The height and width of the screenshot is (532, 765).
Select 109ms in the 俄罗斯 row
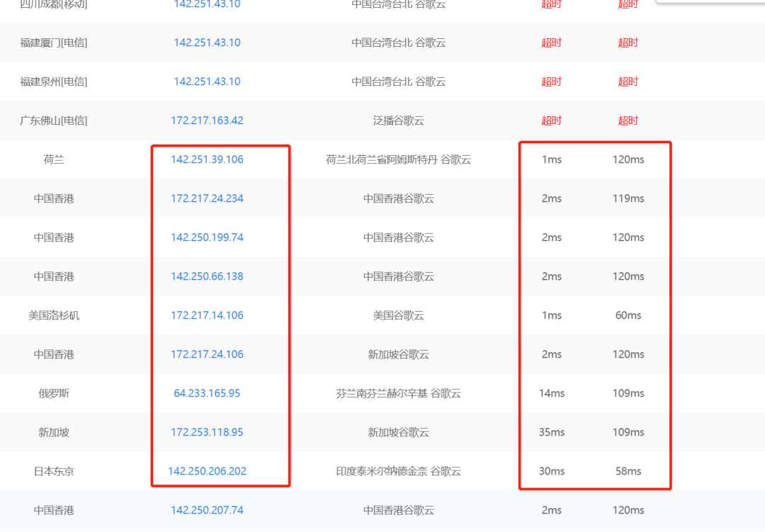628,393
